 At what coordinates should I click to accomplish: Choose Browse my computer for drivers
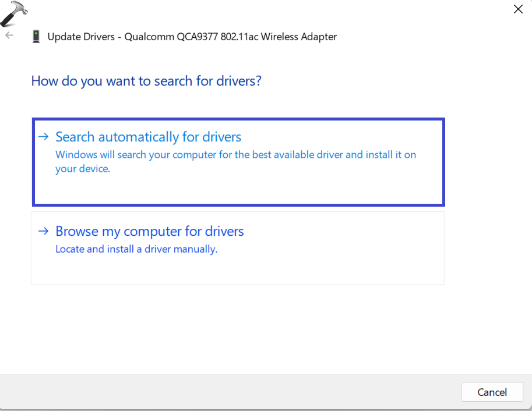point(149,231)
